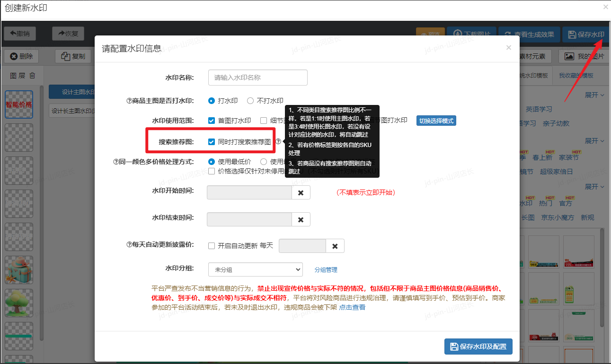611x364 pixels.
Task: Select the 京东小魔方 category tag
Action: pyautogui.click(x=558, y=217)
